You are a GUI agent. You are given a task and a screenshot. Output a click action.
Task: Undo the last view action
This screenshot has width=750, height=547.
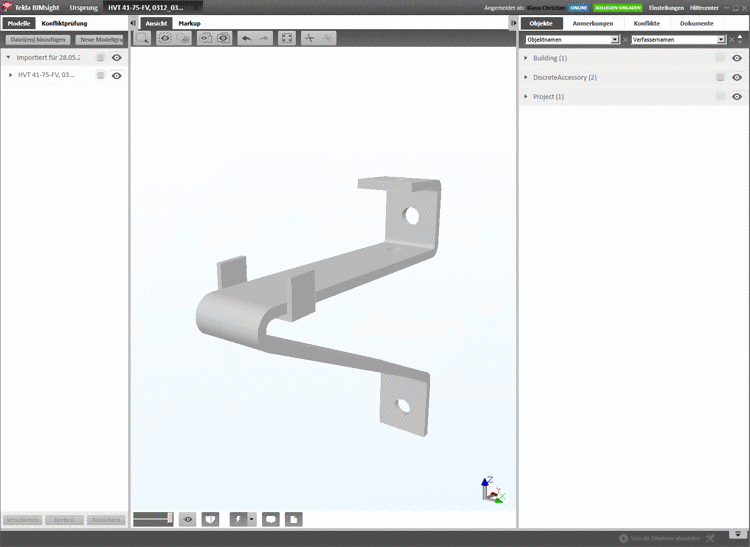click(246, 38)
